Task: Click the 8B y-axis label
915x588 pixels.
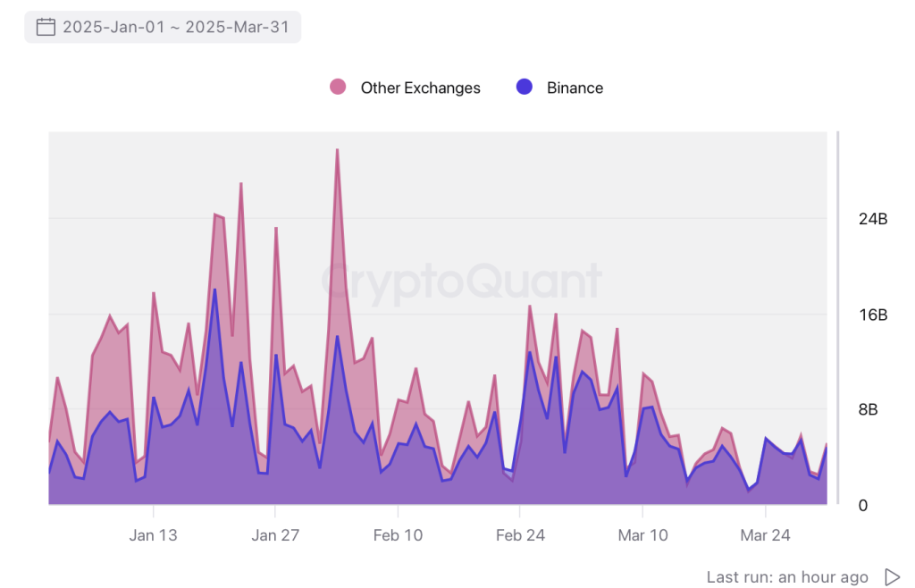Action: coord(876,410)
